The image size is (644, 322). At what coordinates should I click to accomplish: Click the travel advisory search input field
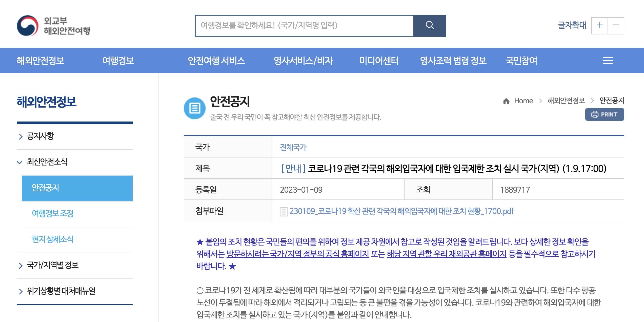click(304, 26)
